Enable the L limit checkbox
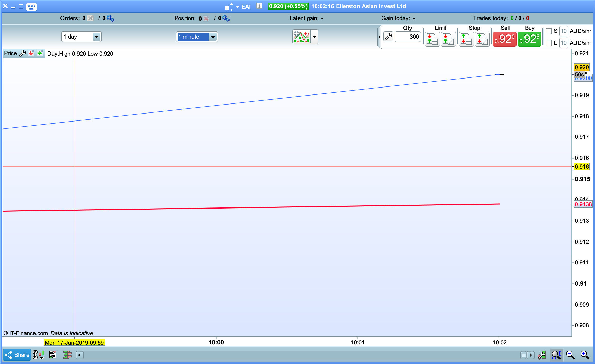 pyautogui.click(x=548, y=43)
